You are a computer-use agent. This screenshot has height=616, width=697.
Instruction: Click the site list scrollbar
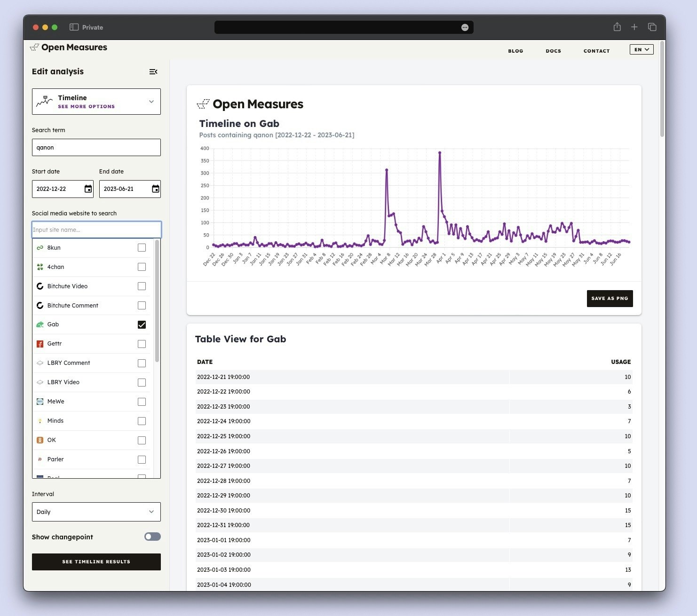(x=157, y=301)
